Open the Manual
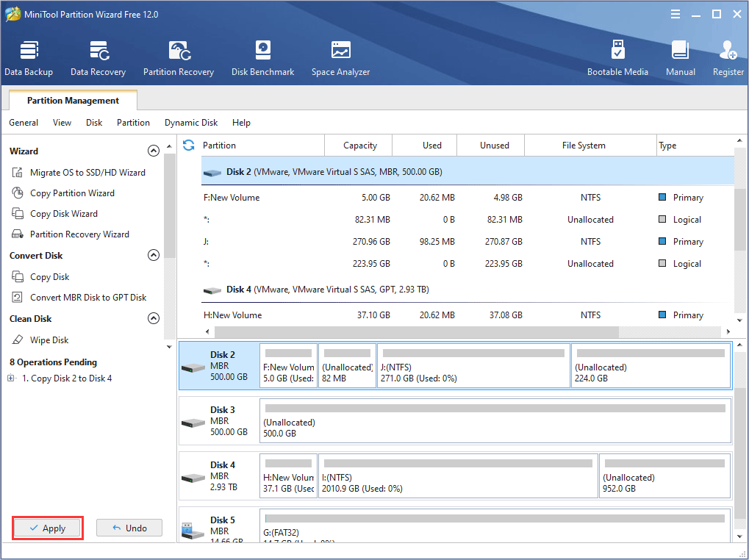Viewport: 749px width, 560px height. point(680,58)
